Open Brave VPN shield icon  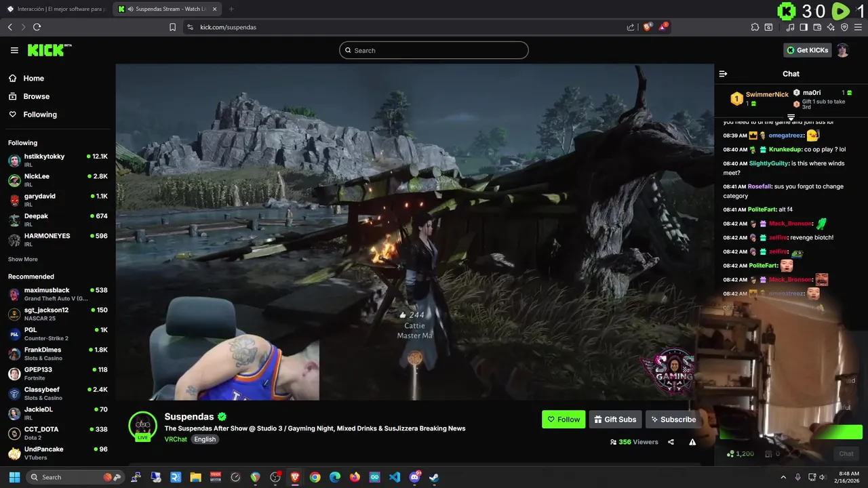[x=844, y=27]
